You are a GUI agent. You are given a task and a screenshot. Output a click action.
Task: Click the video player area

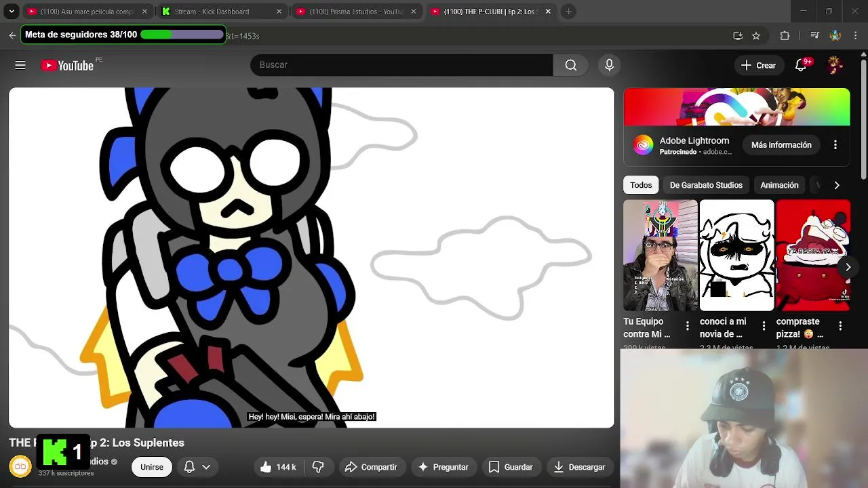pyautogui.click(x=311, y=258)
